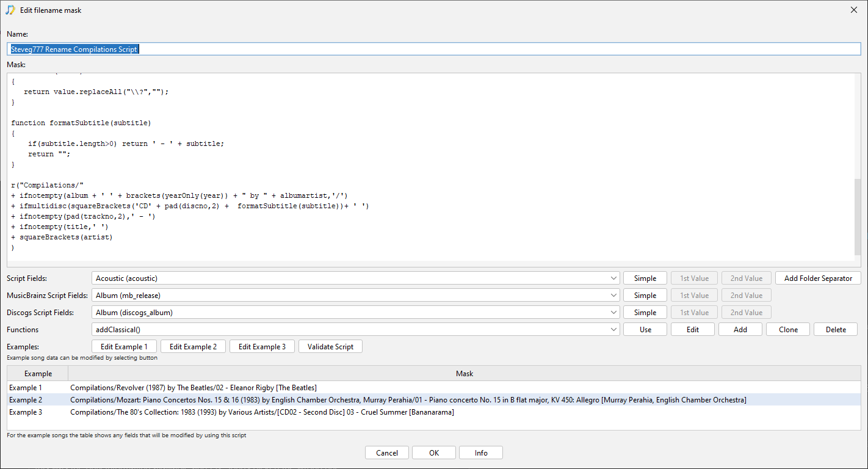Viewport: 868px width, 469px height.
Task: Click 2nd Value button in Script Fields row
Action: (747, 278)
